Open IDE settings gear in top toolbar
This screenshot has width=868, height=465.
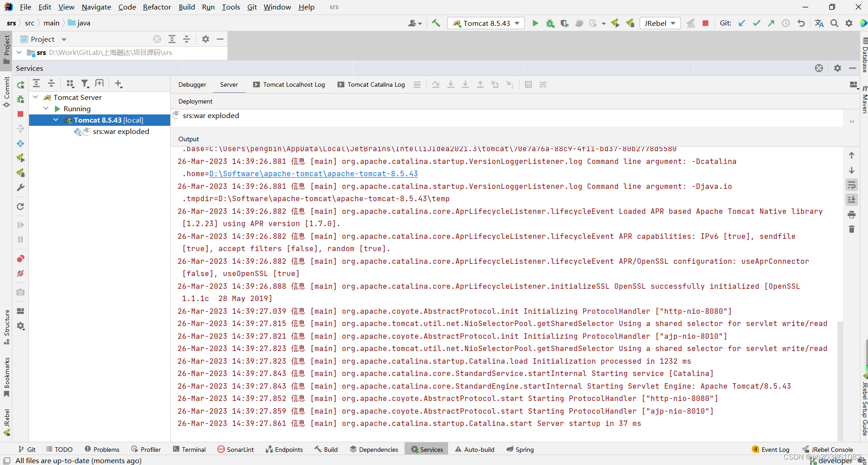click(x=849, y=23)
